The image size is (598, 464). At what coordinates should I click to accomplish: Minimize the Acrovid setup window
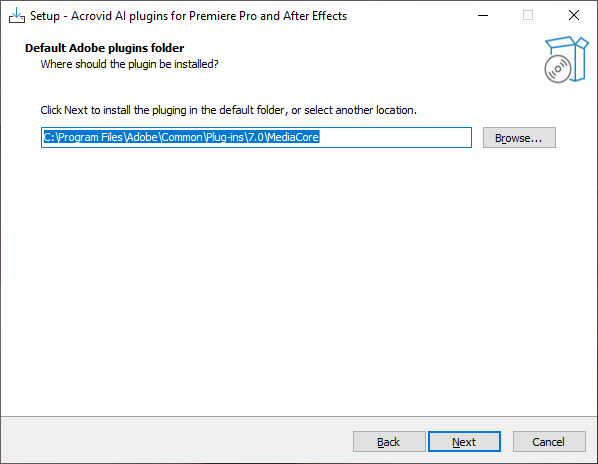pyautogui.click(x=483, y=16)
